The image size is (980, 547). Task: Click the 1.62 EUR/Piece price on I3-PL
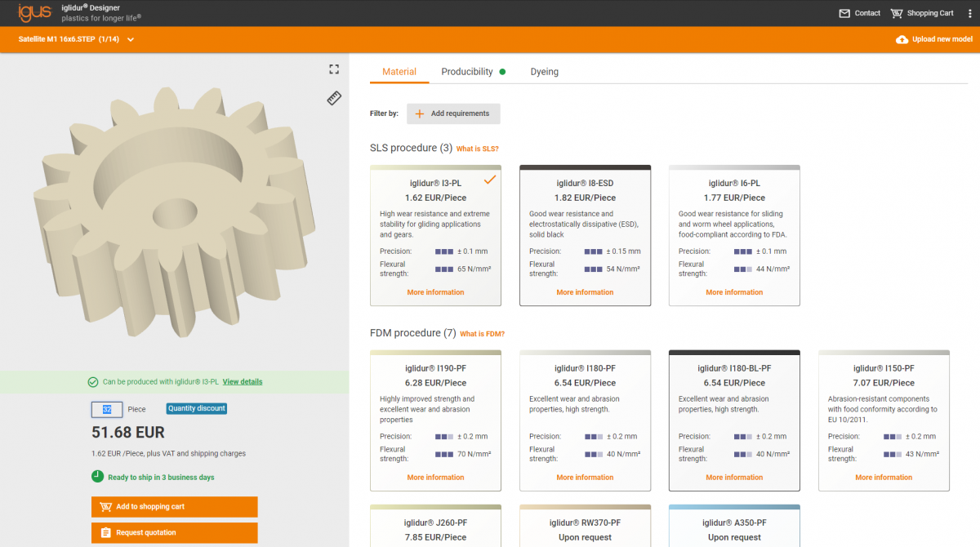pos(435,198)
